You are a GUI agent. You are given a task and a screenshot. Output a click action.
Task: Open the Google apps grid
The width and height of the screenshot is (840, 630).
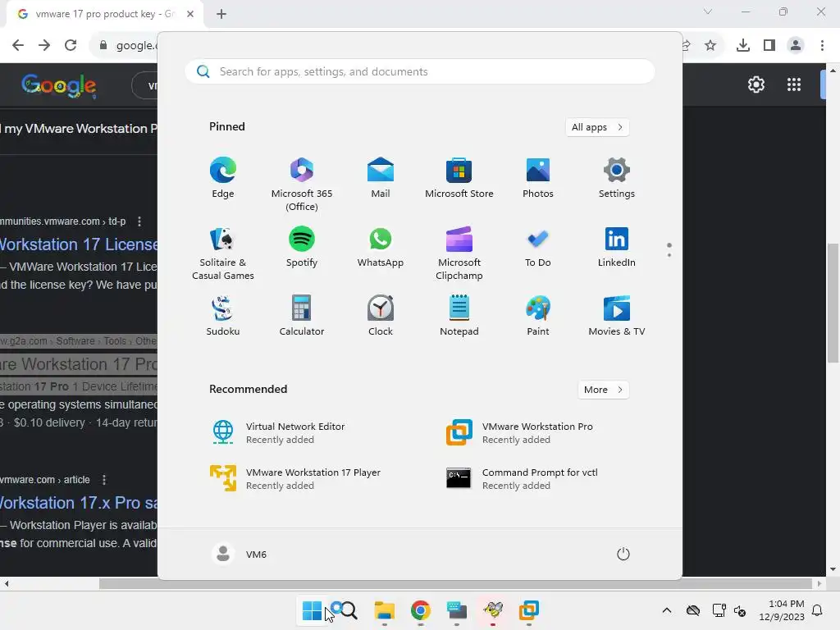pyautogui.click(x=794, y=84)
